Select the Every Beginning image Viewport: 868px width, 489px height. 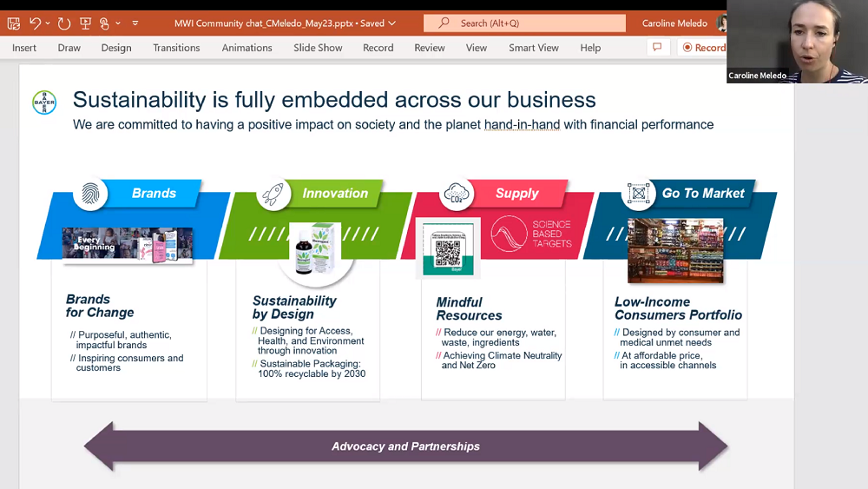(128, 245)
